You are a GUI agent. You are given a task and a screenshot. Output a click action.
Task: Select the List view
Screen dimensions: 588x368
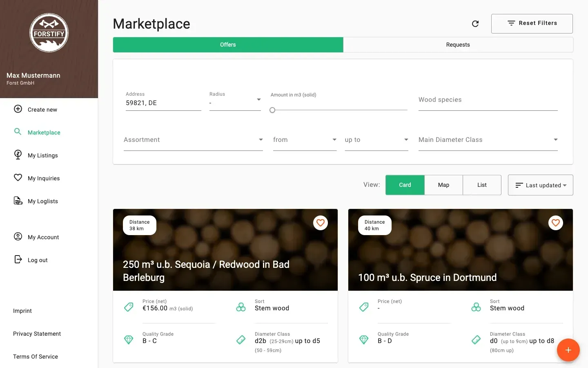[x=482, y=185]
